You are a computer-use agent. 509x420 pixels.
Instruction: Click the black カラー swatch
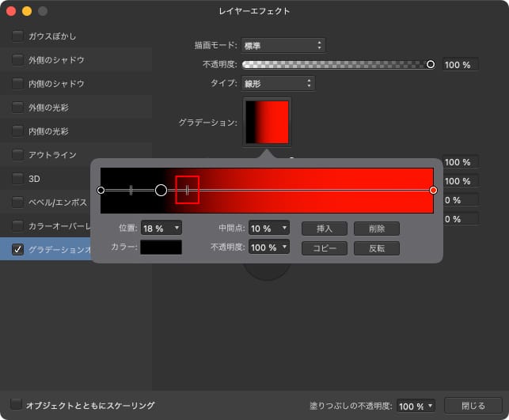tap(161, 248)
